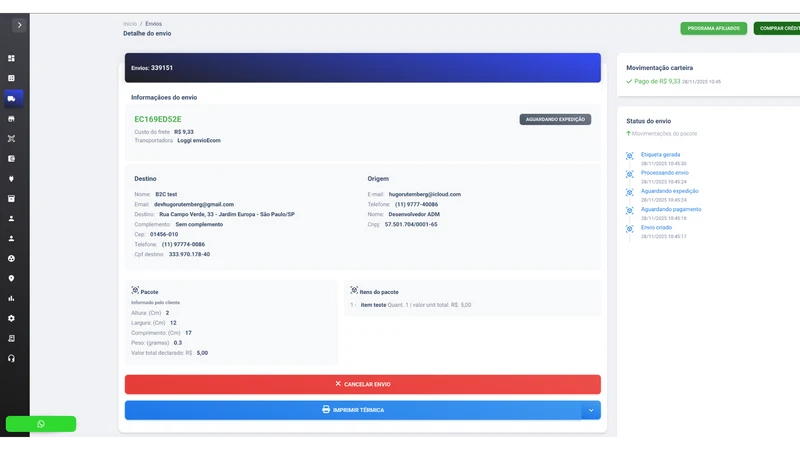
Task: Open the table grid icon in sidebar
Action: click(x=11, y=78)
